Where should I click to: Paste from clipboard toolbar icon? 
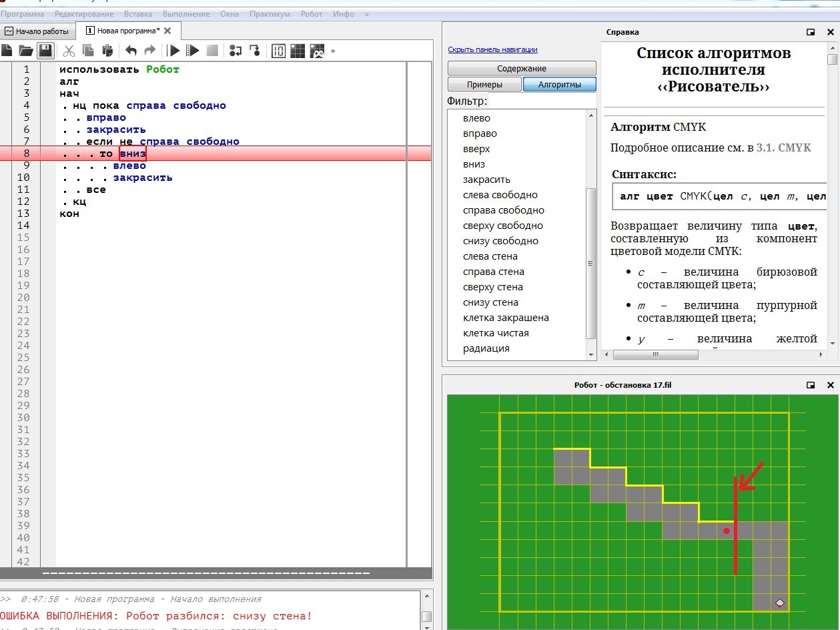[107, 51]
